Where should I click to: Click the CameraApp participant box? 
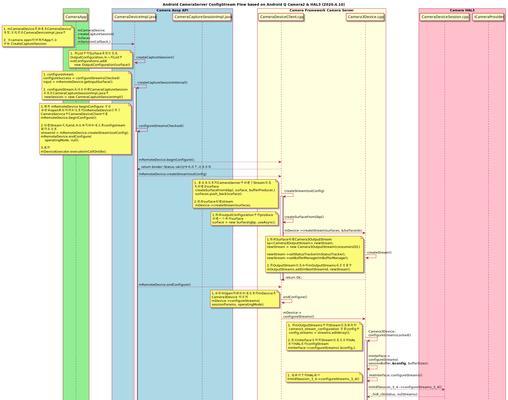pos(76,17)
